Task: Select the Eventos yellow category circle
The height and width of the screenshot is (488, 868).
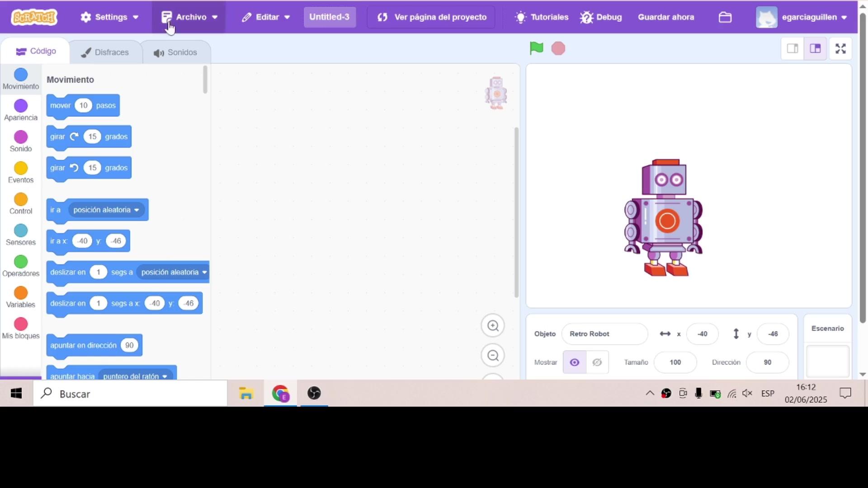Action: (x=21, y=169)
